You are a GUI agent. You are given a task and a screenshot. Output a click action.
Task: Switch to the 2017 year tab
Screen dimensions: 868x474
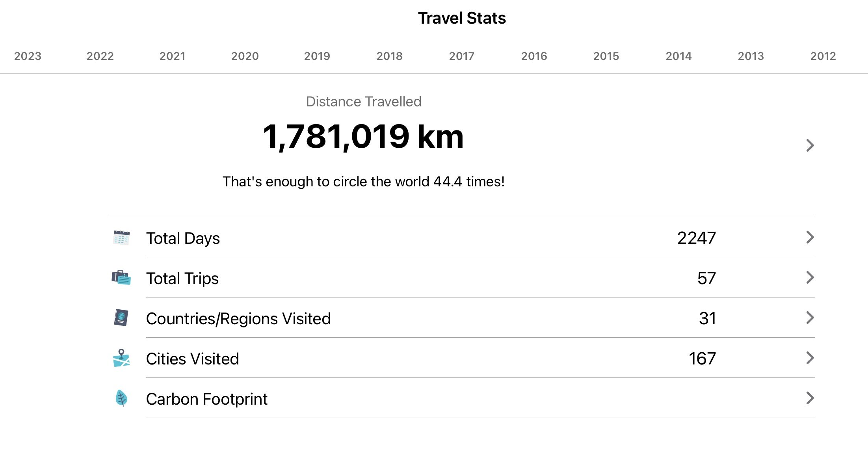(x=462, y=56)
